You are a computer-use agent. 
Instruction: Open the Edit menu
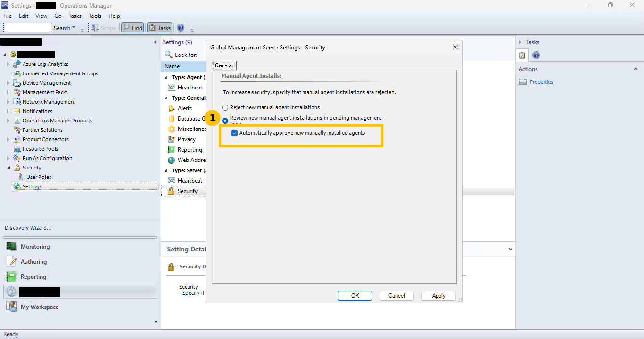click(24, 16)
